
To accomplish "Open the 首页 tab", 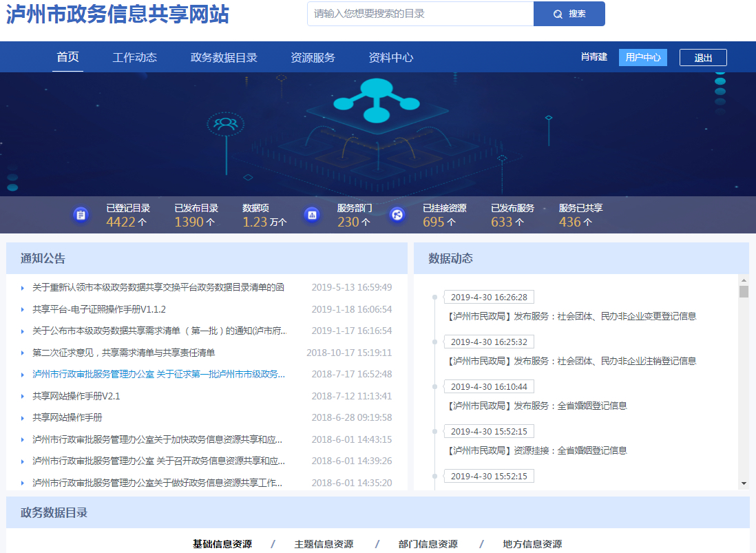I will point(67,57).
